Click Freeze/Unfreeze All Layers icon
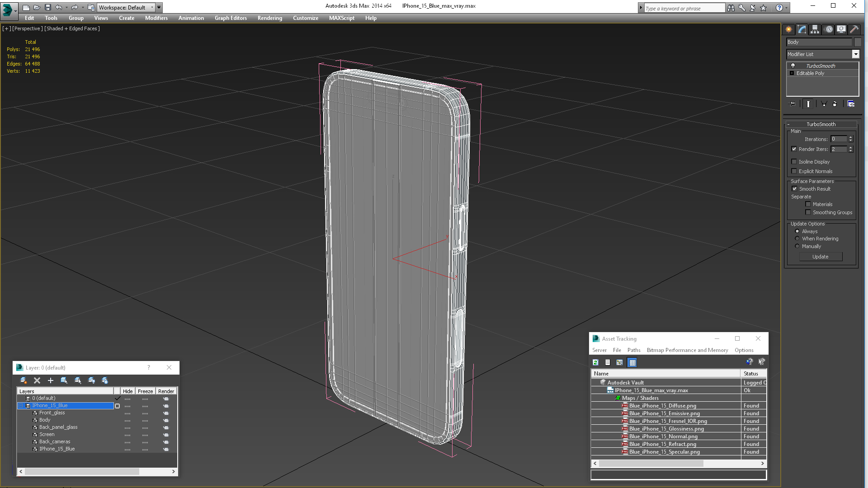This screenshot has height=488, width=868. point(105,380)
